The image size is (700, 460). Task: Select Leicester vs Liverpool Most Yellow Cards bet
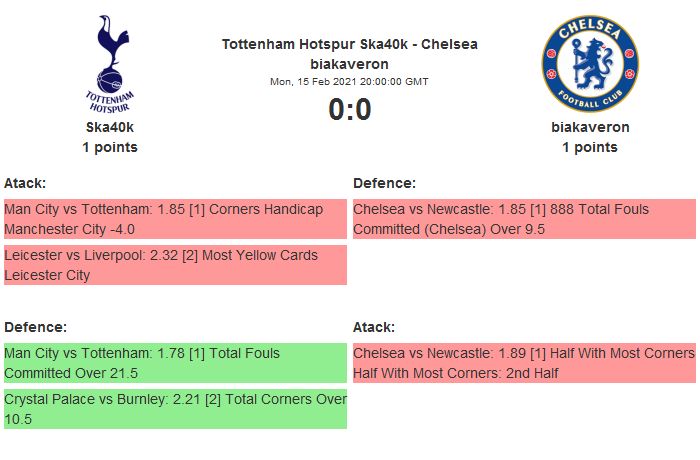175,265
